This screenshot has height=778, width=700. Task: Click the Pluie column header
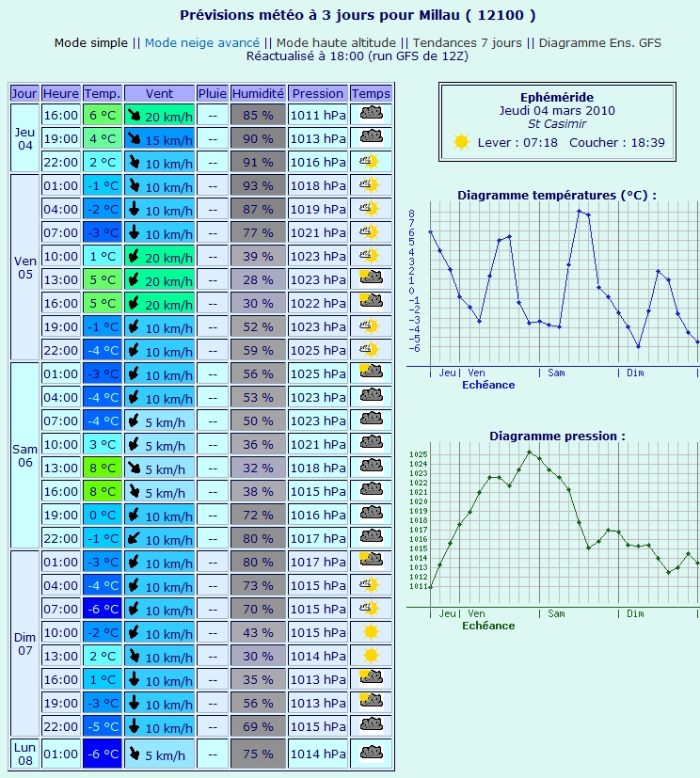click(213, 93)
